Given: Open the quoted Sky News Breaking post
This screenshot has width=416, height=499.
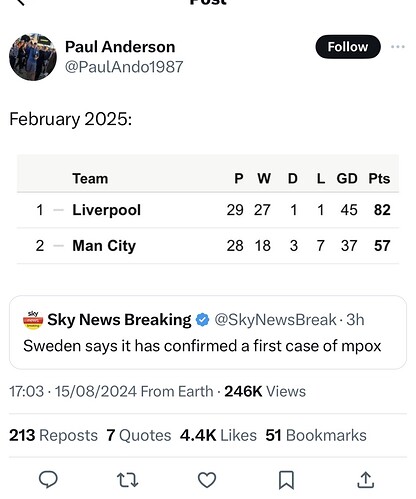Looking at the screenshot, I should point(208,332).
